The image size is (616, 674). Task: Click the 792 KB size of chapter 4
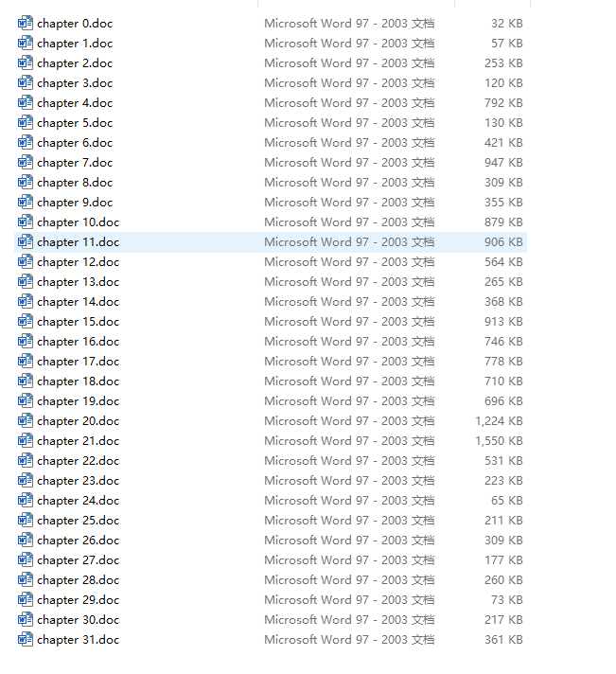coord(504,103)
